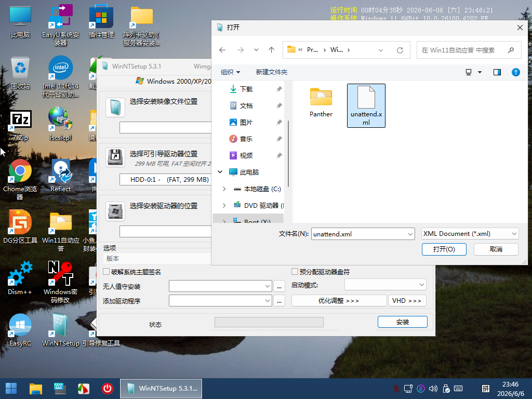Open Intel 11代14代平台驱动 shortcut
The image size is (532, 399).
60,76
